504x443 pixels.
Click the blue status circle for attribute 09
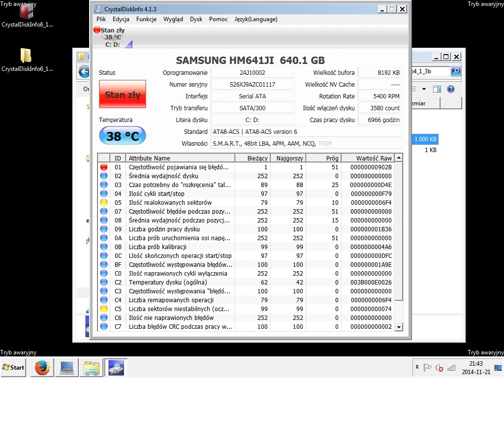(103, 229)
